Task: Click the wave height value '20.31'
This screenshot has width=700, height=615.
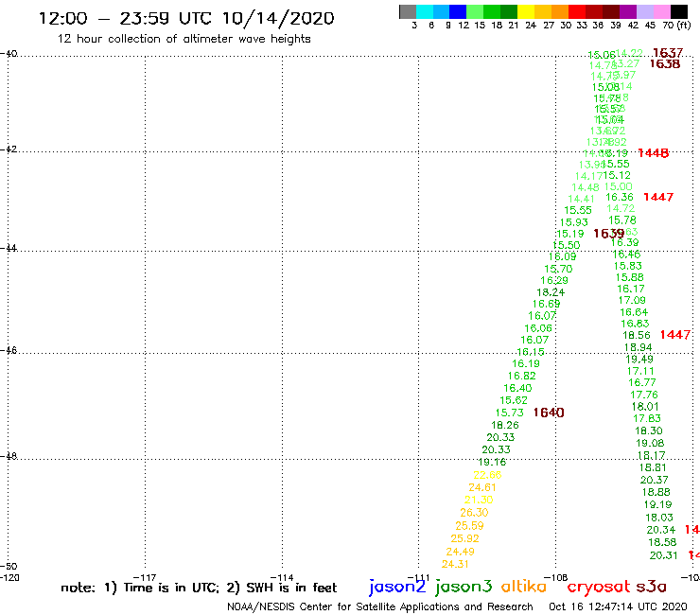Action: coord(663,555)
